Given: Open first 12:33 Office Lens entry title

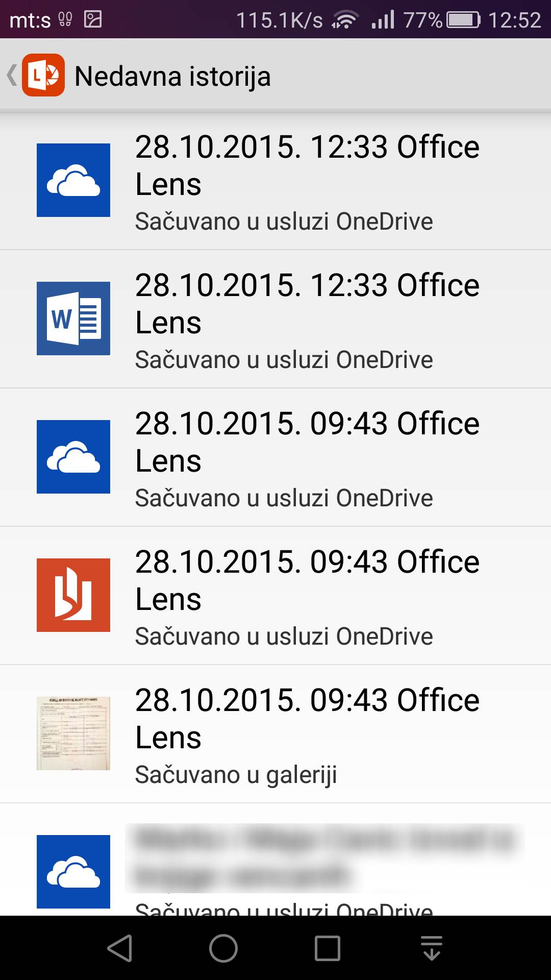Looking at the screenshot, I should (307, 165).
